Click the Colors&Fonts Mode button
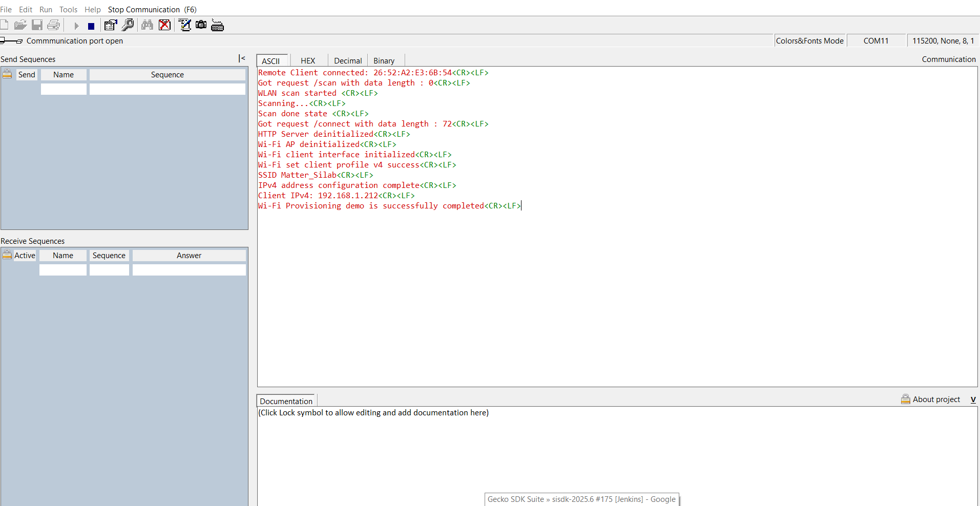980x506 pixels. (x=809, y=41)
